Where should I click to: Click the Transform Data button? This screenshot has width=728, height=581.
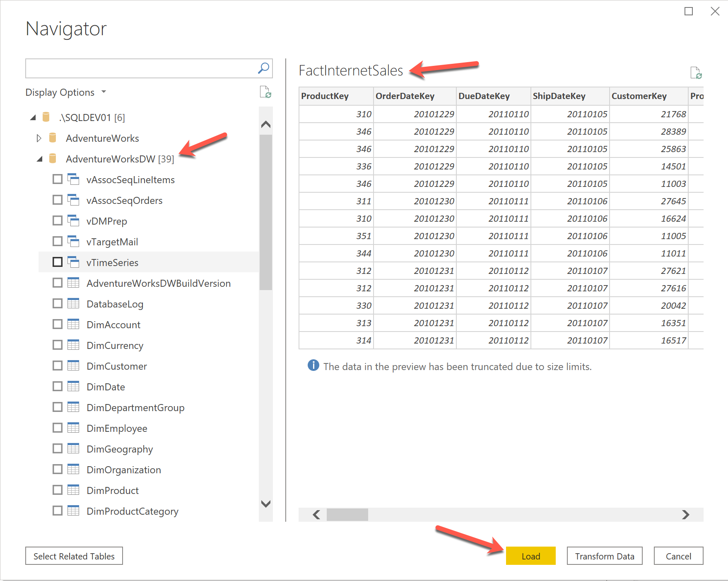pyautogui.click(x=605, y=556)
